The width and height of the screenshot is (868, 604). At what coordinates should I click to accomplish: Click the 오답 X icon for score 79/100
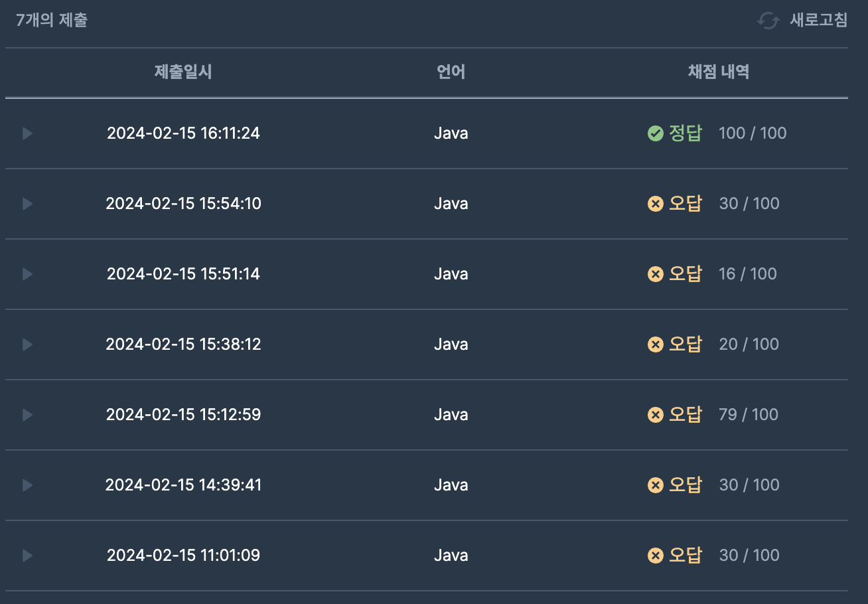pyautogui.click(x=655, y=415)
